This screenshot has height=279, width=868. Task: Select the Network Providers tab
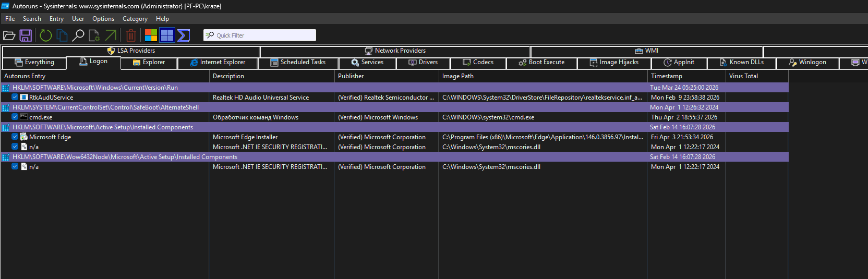(395, 51)
